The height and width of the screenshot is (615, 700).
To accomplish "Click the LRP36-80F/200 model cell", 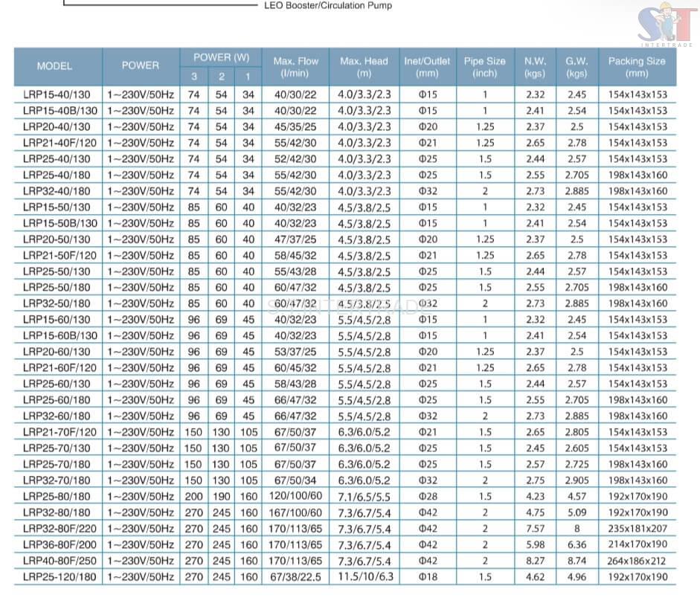I will coord(60,545).
